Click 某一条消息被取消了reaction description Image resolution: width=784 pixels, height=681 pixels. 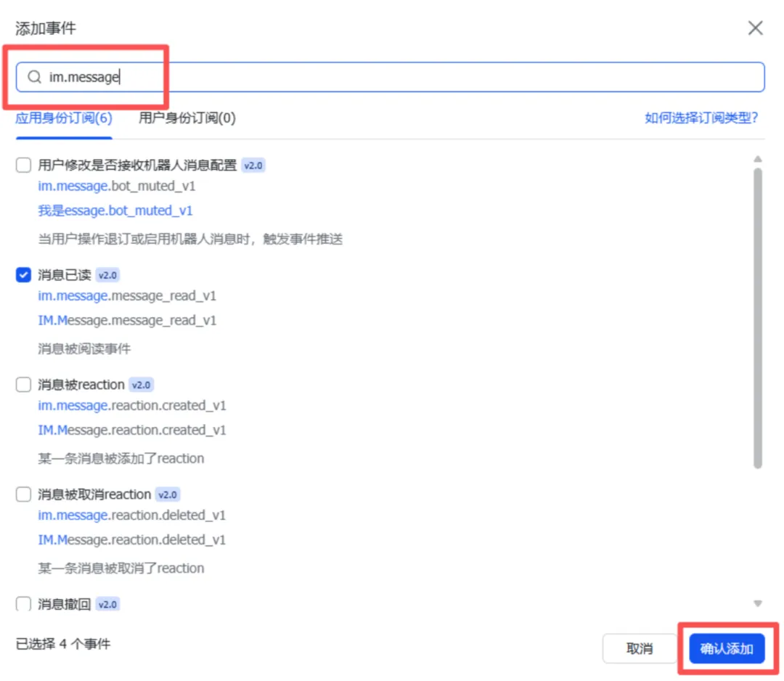(x=121, y=568)
